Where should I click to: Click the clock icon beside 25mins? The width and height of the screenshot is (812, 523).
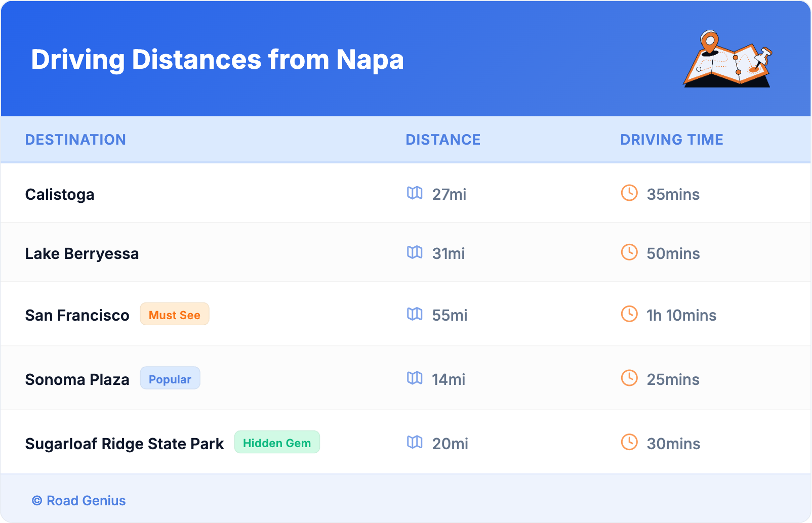[x=629, y=378]
